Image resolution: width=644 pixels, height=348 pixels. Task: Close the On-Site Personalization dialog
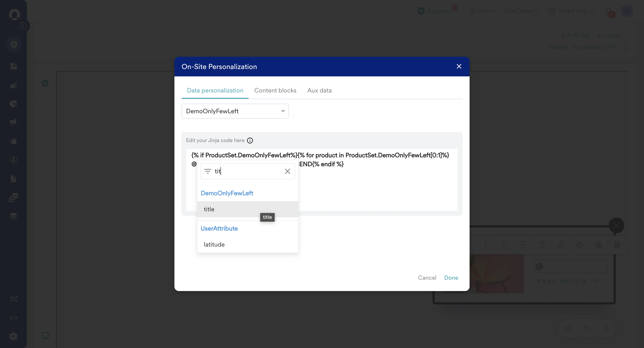(x=459, y=66)
